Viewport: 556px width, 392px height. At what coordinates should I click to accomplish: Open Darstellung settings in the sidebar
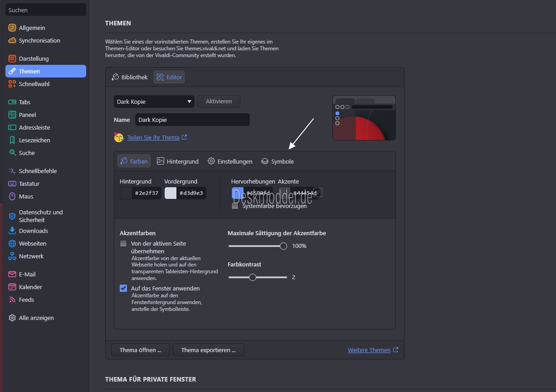pos(11,58)
